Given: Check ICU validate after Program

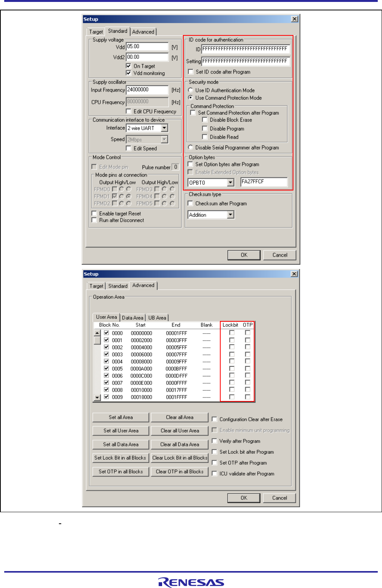Looking at the screenshot, I should coord(214,474).
